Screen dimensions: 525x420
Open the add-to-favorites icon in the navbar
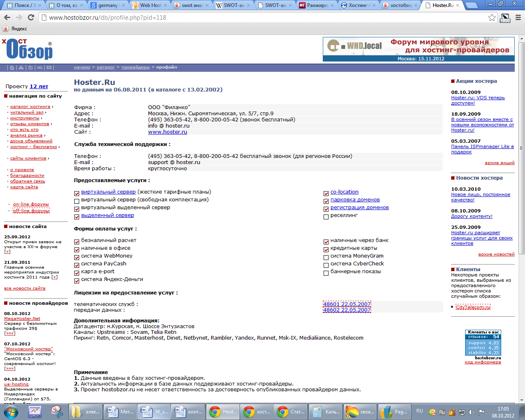click(x=30, y=68)
